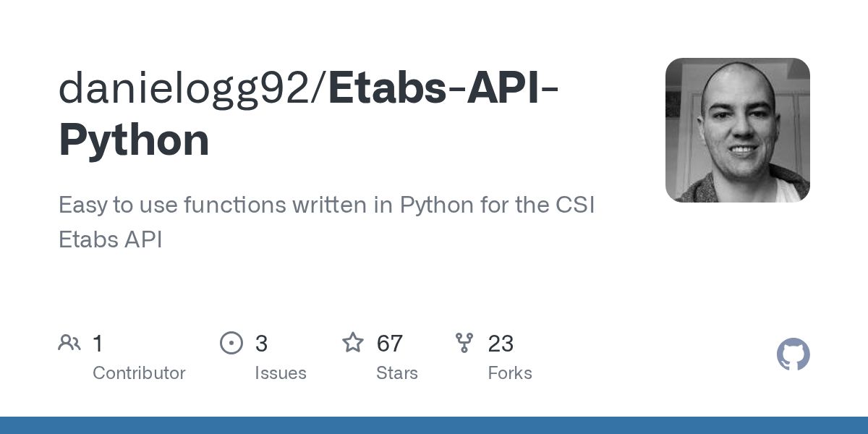868x434 pixels.
Task: Open the user's avatar photo
Action: [738, 129]
